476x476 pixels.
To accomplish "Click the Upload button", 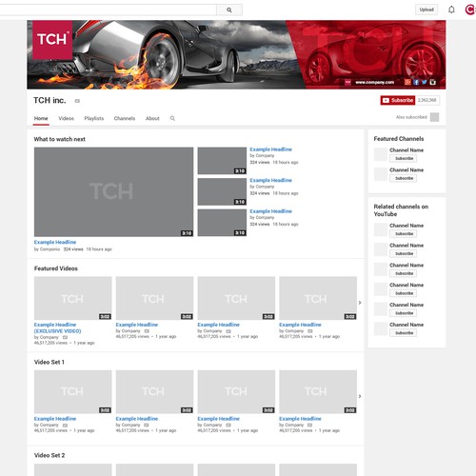I will point(426,10).
